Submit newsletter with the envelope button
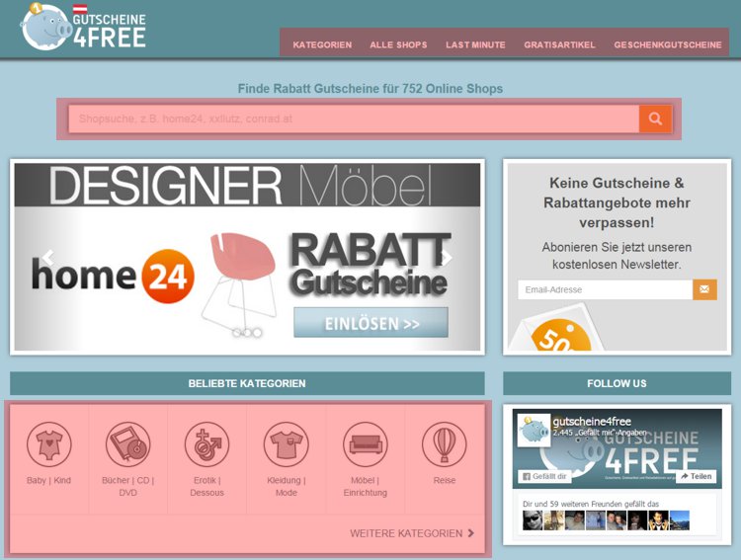The image size is (741, 560). (704, 289)
